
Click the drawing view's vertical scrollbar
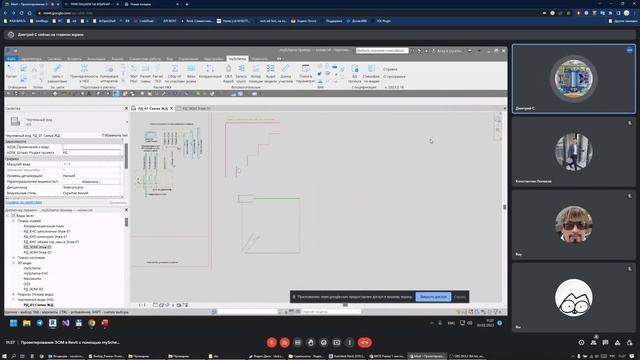[x=504, y=207]
